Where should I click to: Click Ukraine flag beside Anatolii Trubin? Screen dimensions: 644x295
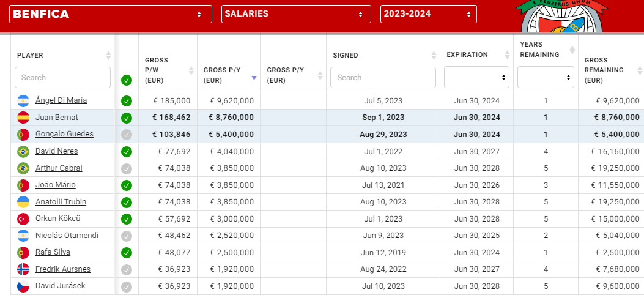pos(23,202)
